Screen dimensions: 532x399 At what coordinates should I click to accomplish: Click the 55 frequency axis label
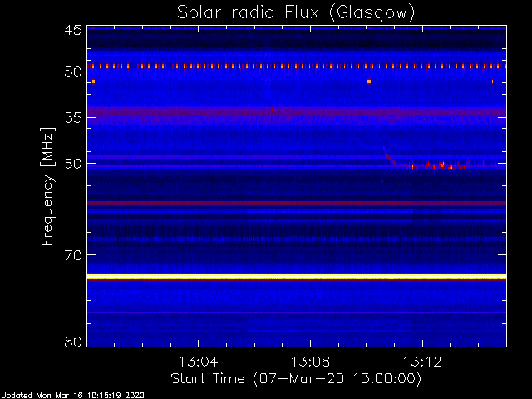coord(73,118)
